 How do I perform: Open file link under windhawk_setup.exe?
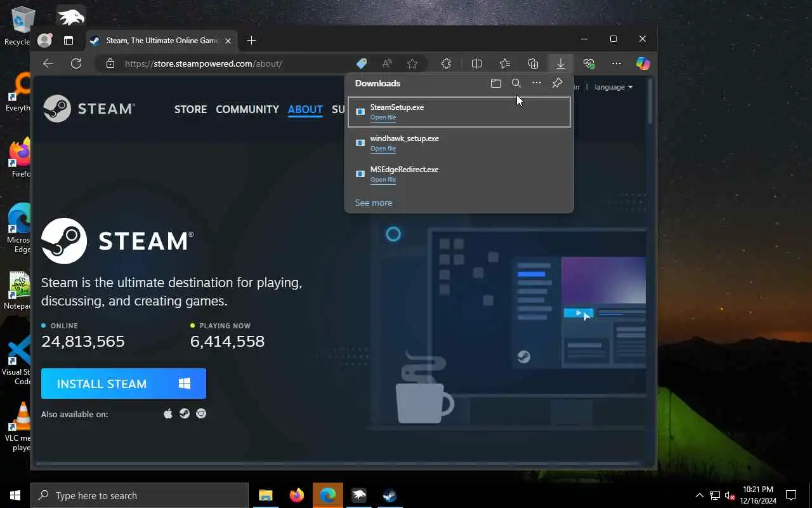(x=383, y=149)
